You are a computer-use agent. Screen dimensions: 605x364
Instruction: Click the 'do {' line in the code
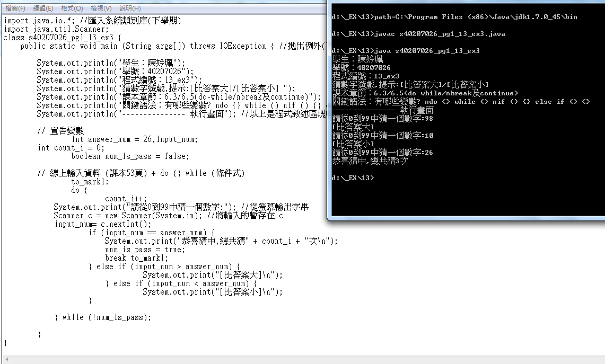79,191
